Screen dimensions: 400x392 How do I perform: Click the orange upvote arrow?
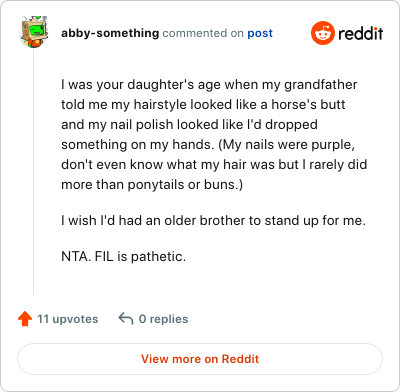(x=25, y=319)
